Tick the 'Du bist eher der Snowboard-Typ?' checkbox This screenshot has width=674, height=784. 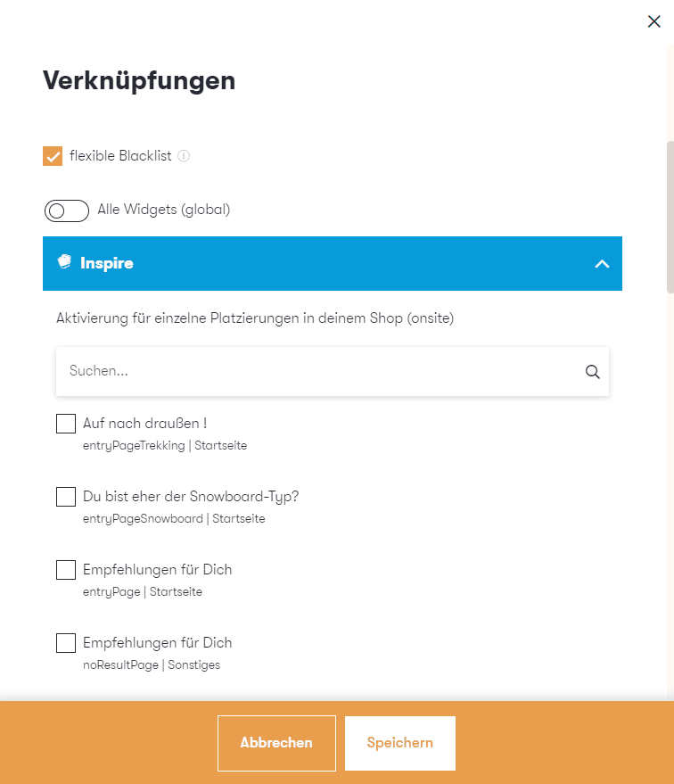(66, 497)
